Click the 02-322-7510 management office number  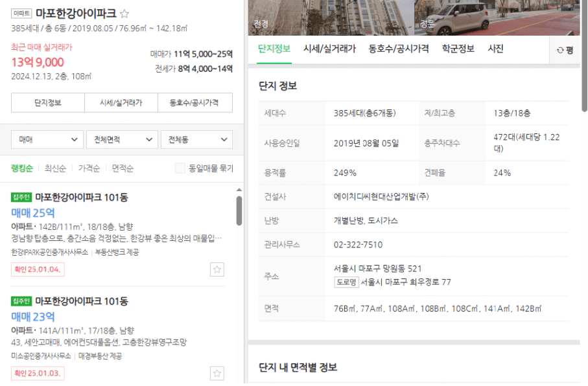tap(358, 245)
